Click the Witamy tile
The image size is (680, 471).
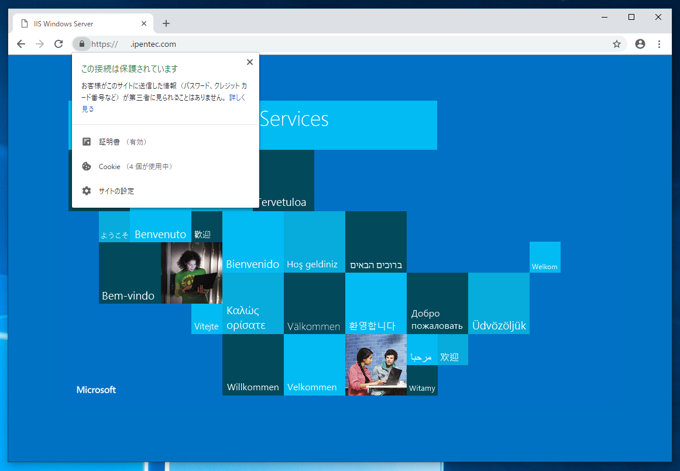pyautogui.click(x=422, y=380)
